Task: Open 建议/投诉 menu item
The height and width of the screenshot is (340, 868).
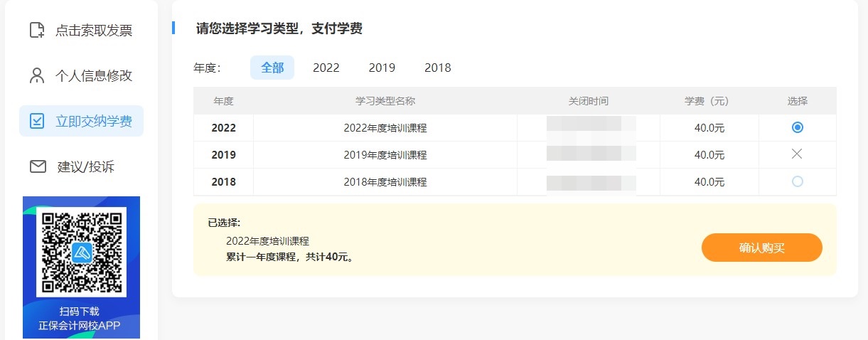Action: click(86, 166)
